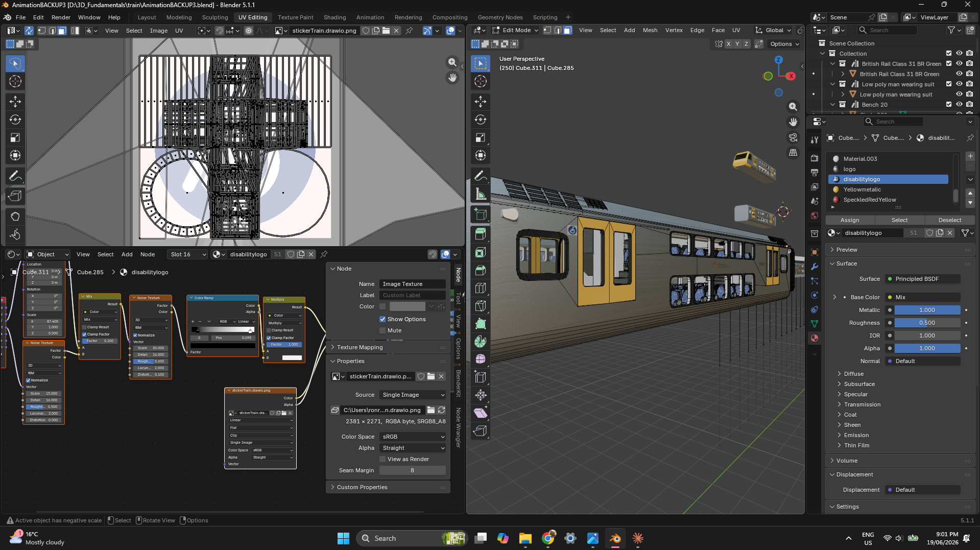The image size is (980, 550).
Task: Click the Assign material button
Action: [x=850, y=220]
